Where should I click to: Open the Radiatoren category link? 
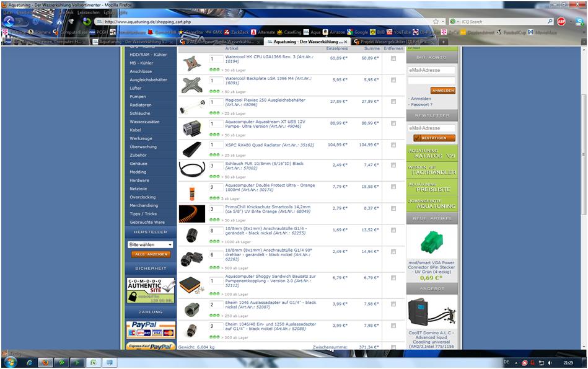pyautogui.click(x=141, y=105)
